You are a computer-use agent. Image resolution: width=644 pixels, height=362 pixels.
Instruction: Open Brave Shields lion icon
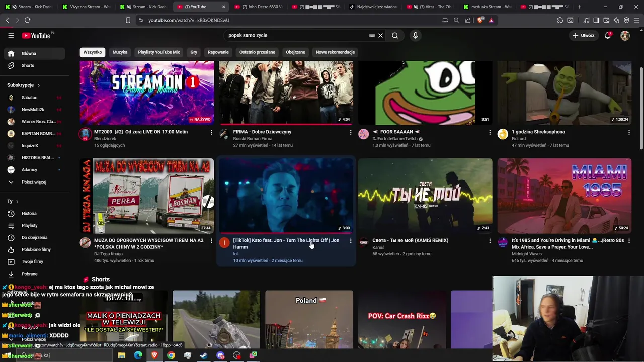(480, 20)
